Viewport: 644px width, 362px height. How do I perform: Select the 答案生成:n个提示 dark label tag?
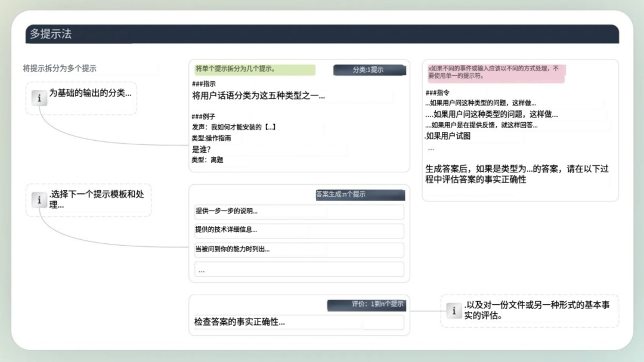tap(360, 194)
